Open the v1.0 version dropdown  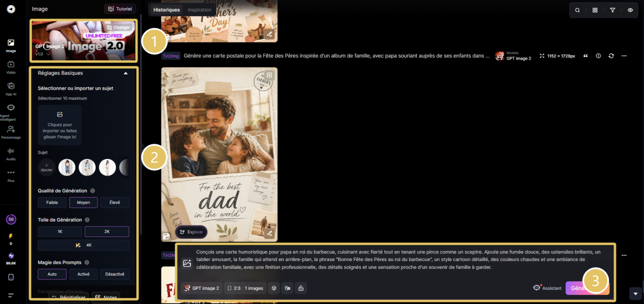coord(43,54)
